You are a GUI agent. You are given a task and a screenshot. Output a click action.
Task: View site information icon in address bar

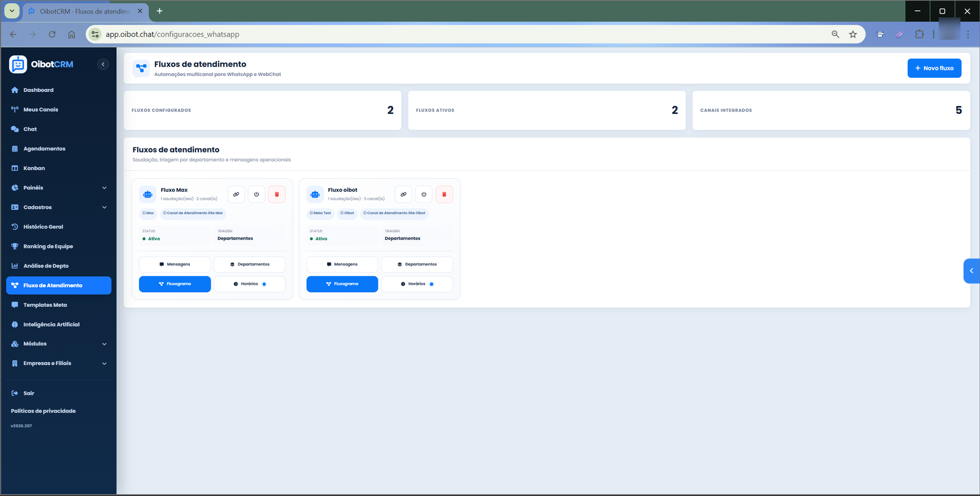[x=95, y=34]
